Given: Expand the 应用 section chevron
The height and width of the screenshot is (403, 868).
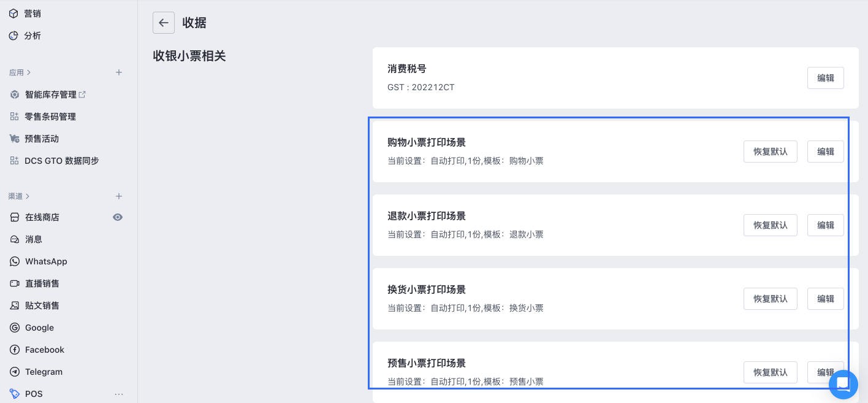Looking at the screenshot, I should (x=29, y=72).
